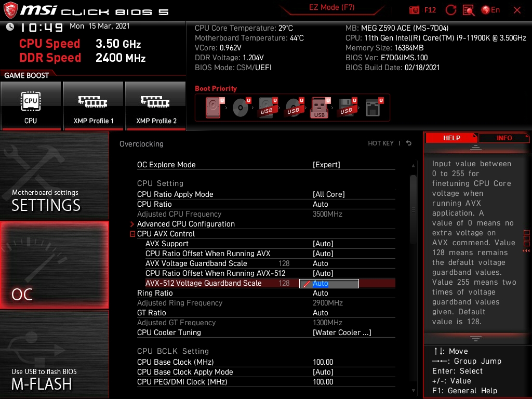
Task: Change language via the En globe icon
Action: [x=490, y=10]
